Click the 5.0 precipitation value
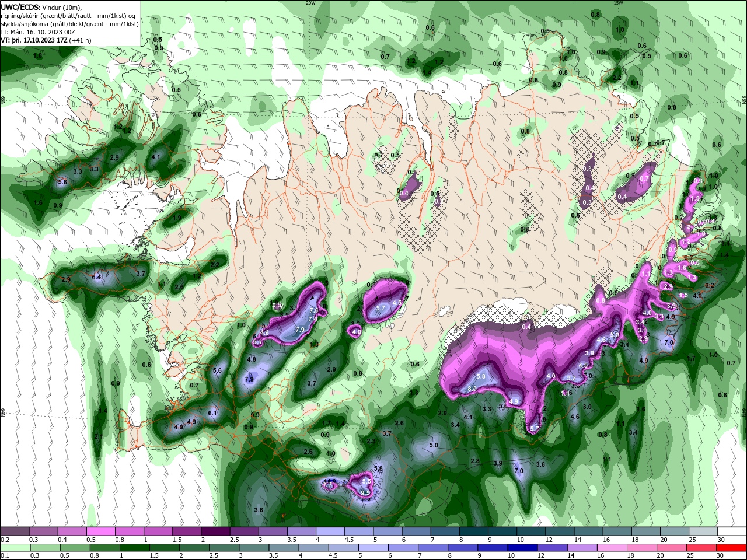Image resolution: width=747 pixels, height=560 pixels. (x=434, y=445)
